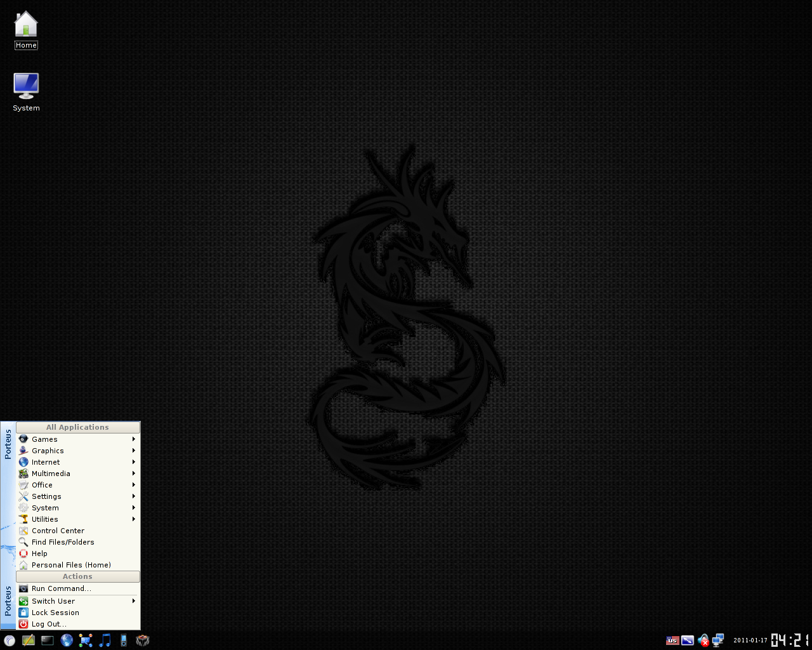Expand the Multimedia submenu
This screenshot has width=812, height=650.
[78, 474]
